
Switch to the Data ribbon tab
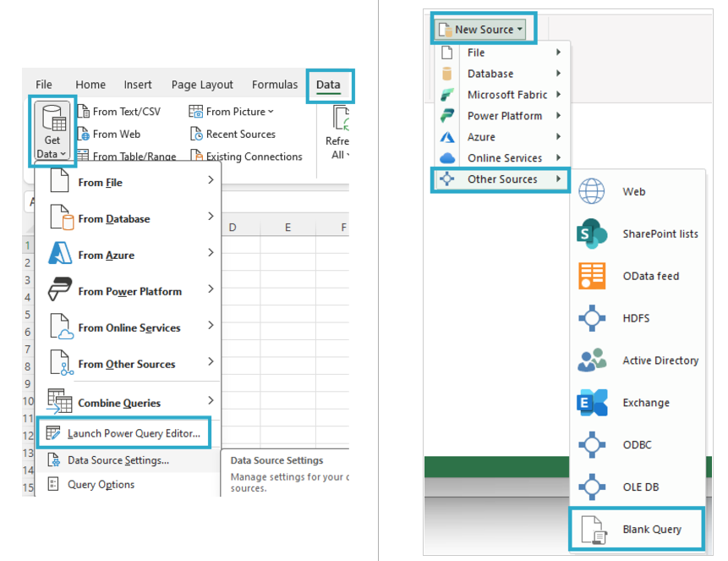pos(328,85)
